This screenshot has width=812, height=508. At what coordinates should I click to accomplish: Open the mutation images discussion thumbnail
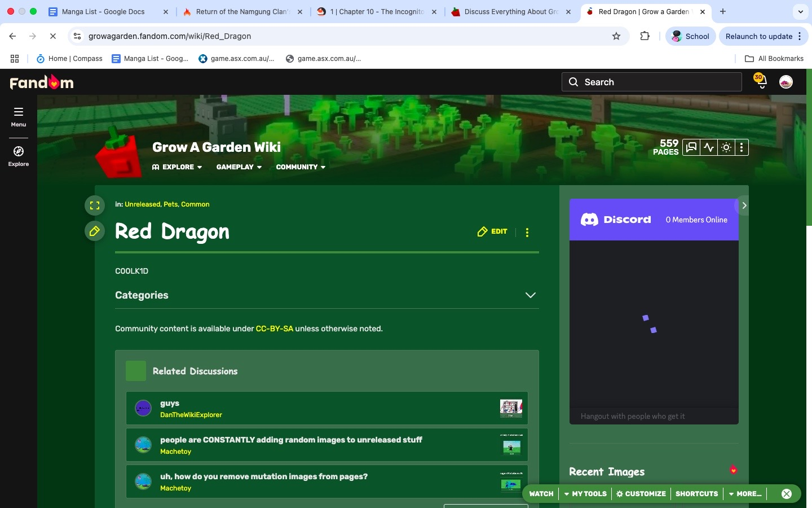(x=511, y=481)
